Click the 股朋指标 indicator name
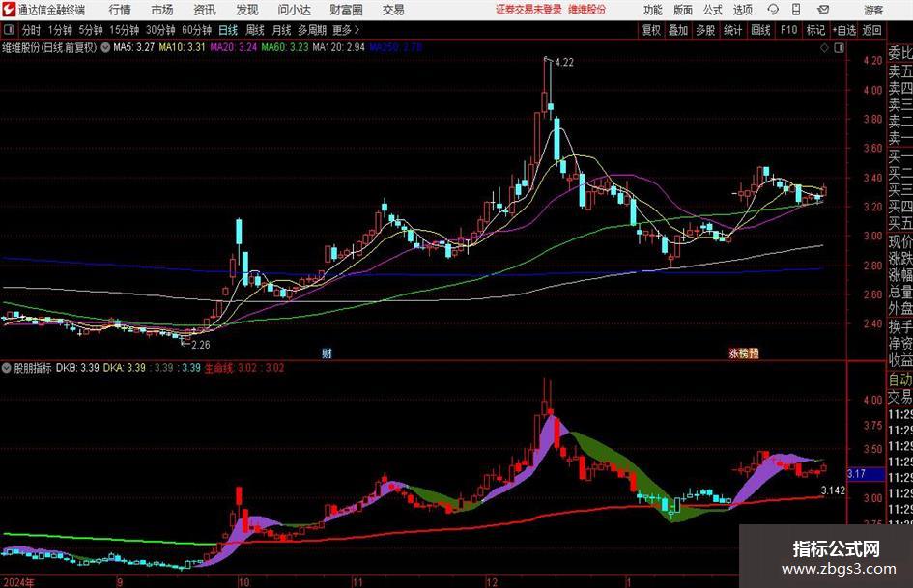 coord(33,368)
